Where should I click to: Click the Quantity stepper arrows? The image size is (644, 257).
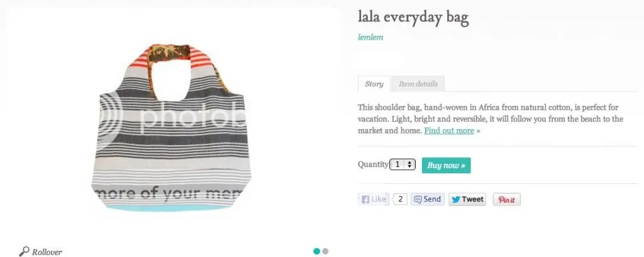pos(409,164)
